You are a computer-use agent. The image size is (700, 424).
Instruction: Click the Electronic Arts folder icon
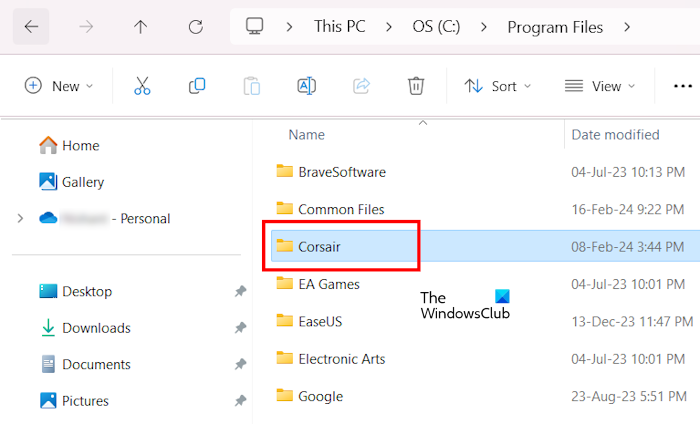tap(284, 358)
